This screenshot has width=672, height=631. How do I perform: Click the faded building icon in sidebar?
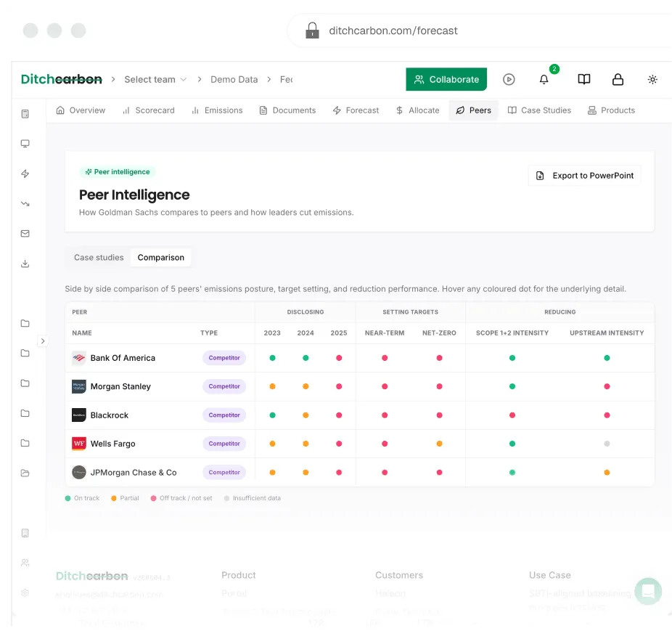(25, 533)
